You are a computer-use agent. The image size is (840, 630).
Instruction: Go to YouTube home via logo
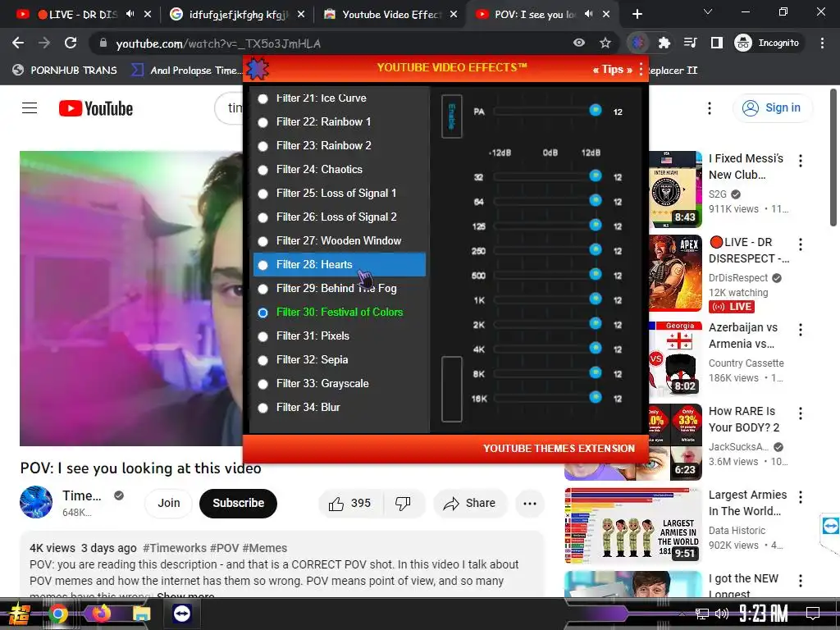tap(96, 108)
